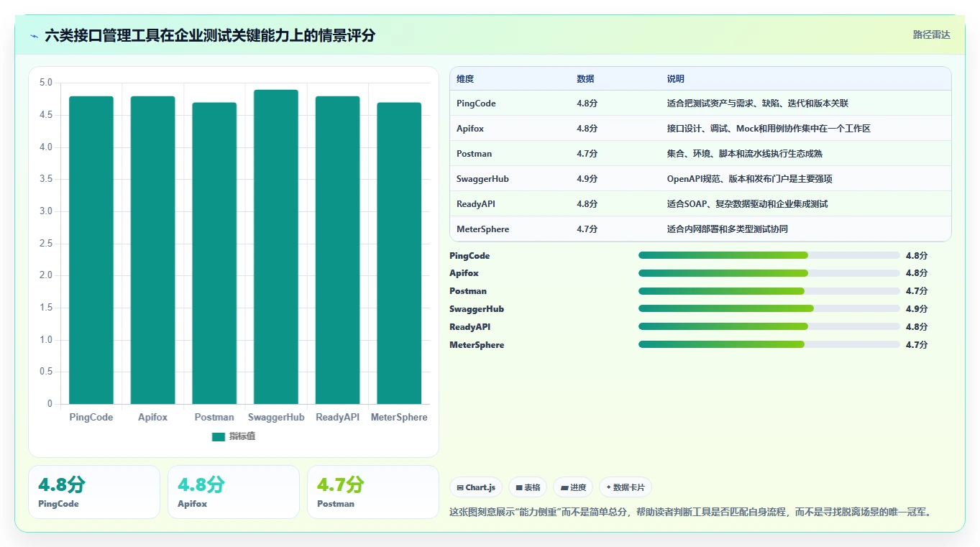Viewport: 980px width, 547px height.
Task: Click the Chart.js tag button
Action: 476,487
